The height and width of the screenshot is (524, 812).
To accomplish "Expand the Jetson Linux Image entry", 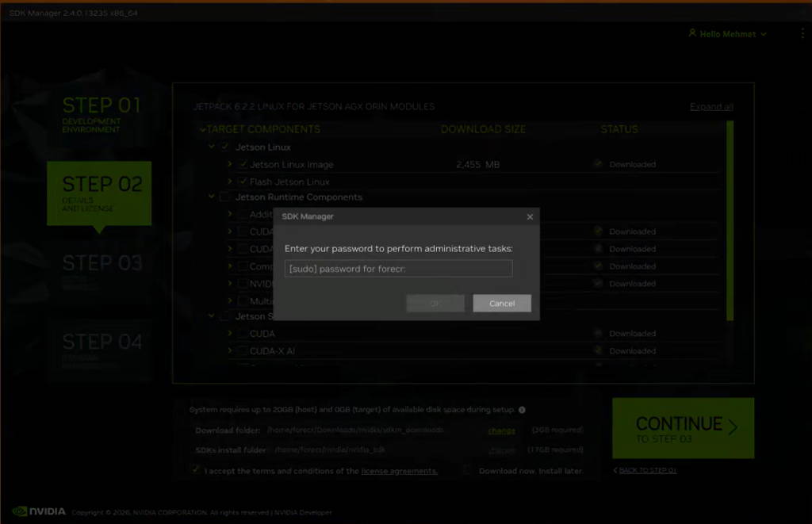I will (230, 164).
